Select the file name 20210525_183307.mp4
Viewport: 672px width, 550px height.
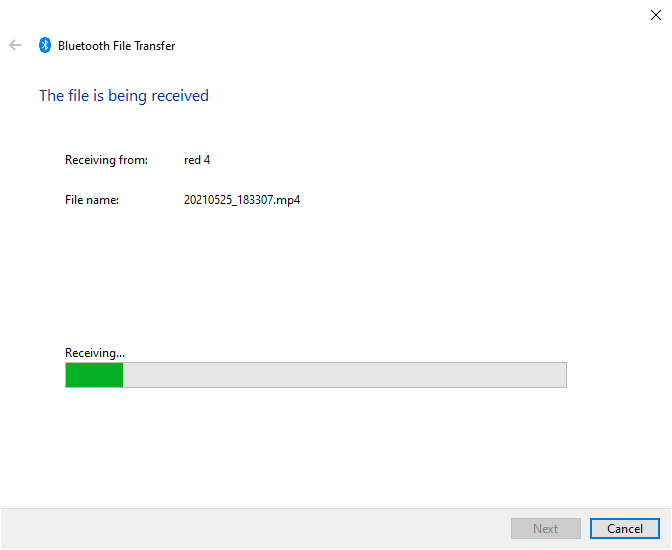pyautogui.click(x=242, y=200)
